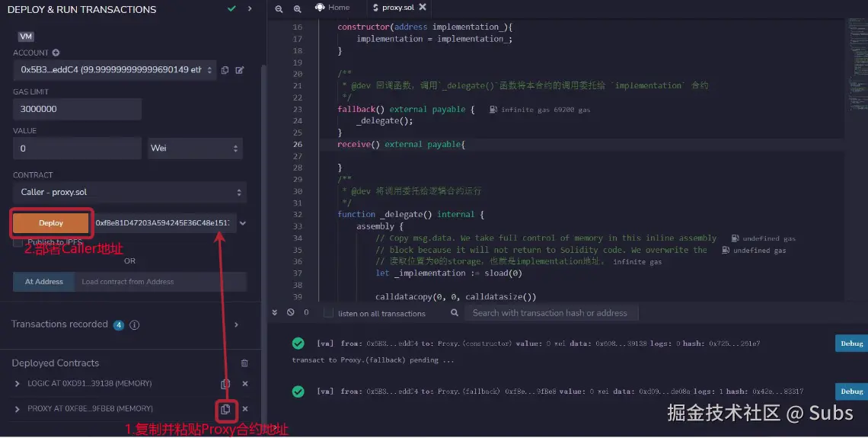Remove the PROXY contract instance
Image resolution: width=868 pixels, height=438 pixels.
coord(245,408)
